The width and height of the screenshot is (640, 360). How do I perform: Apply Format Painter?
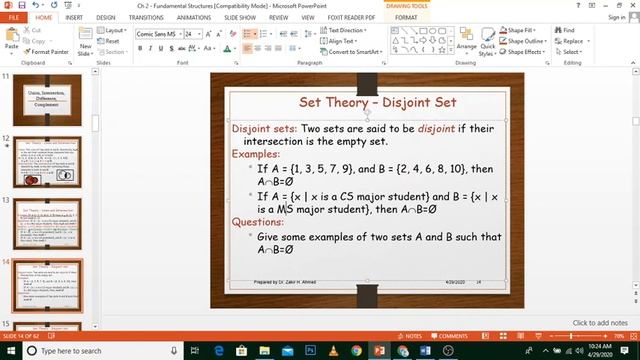[x=46, y=52]
